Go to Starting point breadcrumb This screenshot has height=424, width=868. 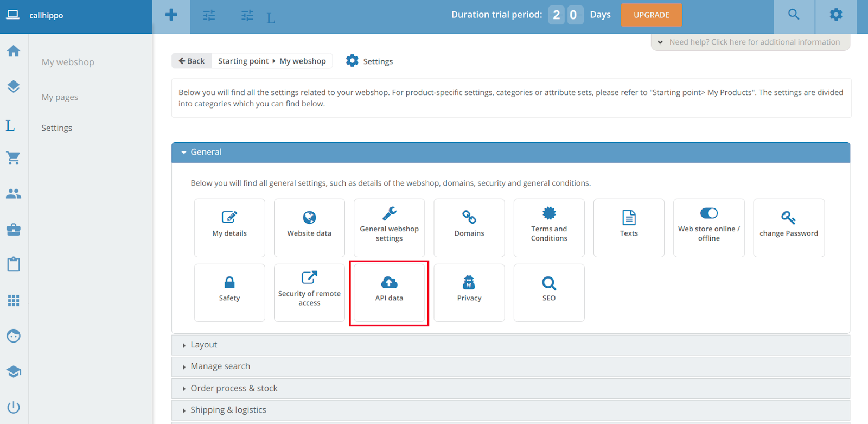click(x=243, y=61)
